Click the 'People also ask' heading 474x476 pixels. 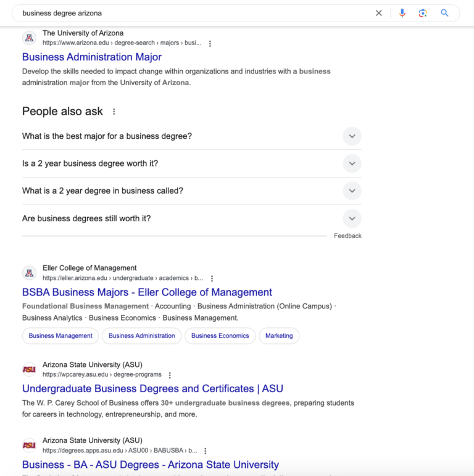point(62,112)
